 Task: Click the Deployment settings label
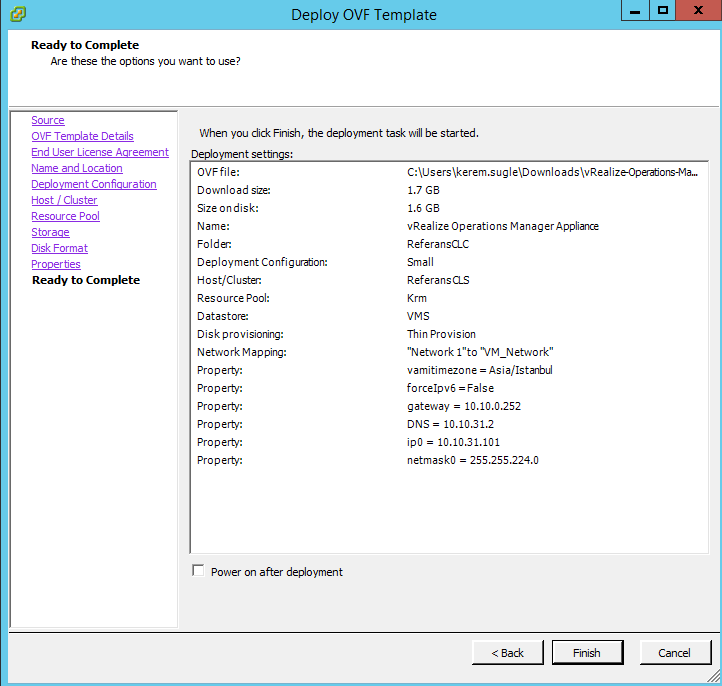[x=242, y=154]
